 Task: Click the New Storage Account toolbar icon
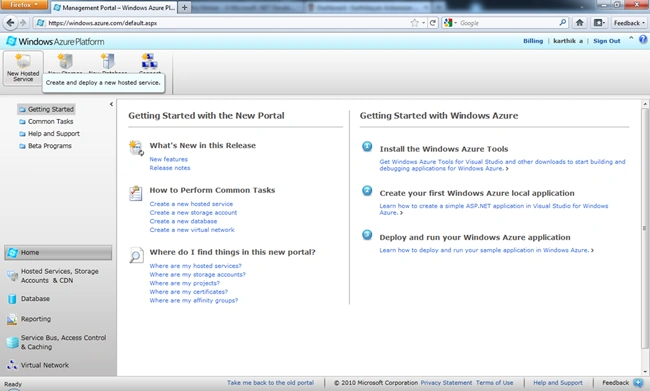tap(65, 62)
